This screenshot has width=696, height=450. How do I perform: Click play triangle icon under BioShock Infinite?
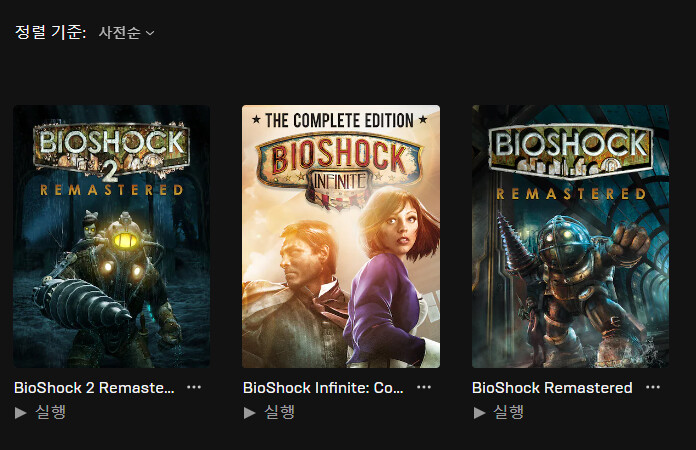click(x=249, y=413)
